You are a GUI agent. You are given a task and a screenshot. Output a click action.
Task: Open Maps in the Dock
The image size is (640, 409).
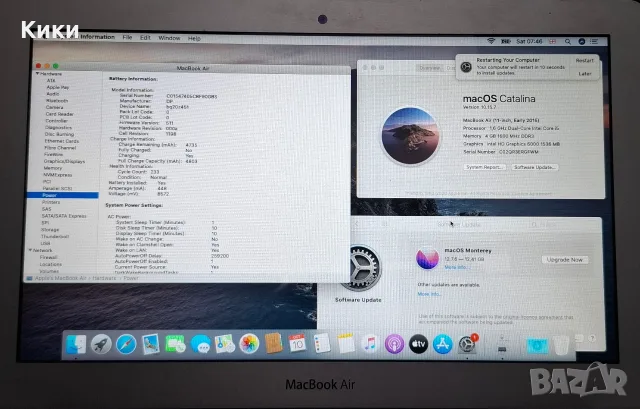click(x=224, y=344)
